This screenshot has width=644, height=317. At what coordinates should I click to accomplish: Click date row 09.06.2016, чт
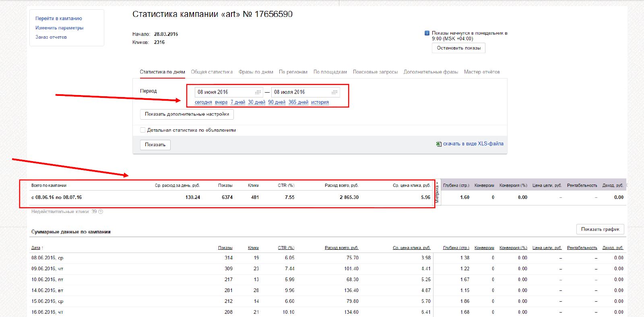[47, 269]
